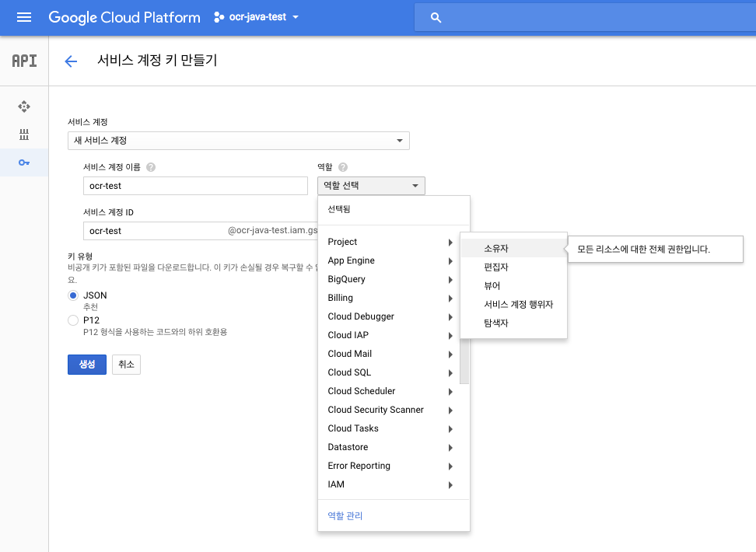Open the 역할 관리 link

point(345,515)
